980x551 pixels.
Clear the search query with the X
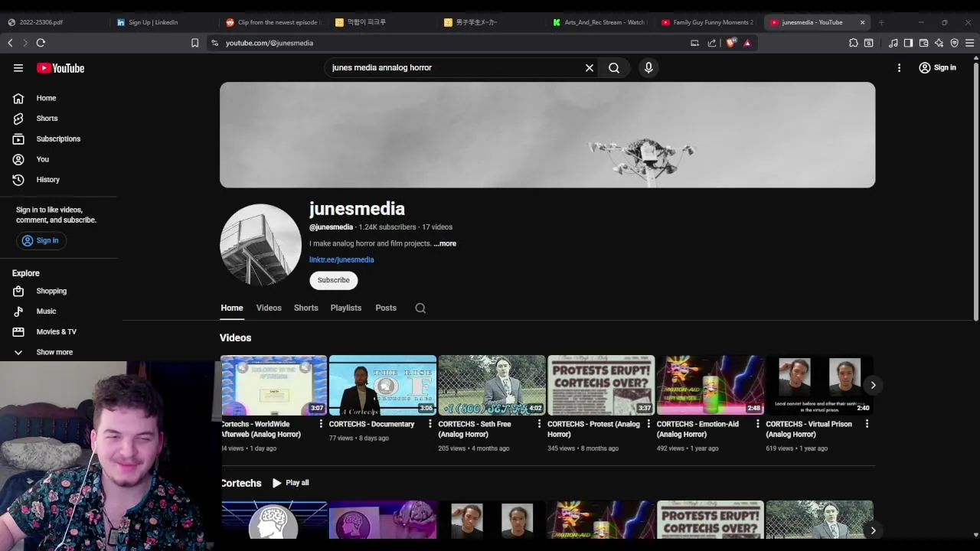tap(590, 68)
